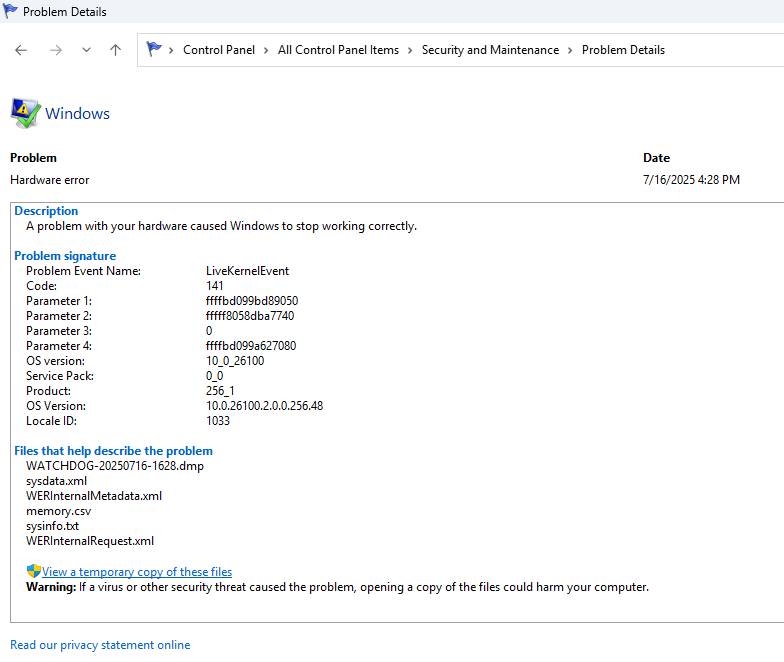Expand chevron after Security and Maintenance

point(571,50)
